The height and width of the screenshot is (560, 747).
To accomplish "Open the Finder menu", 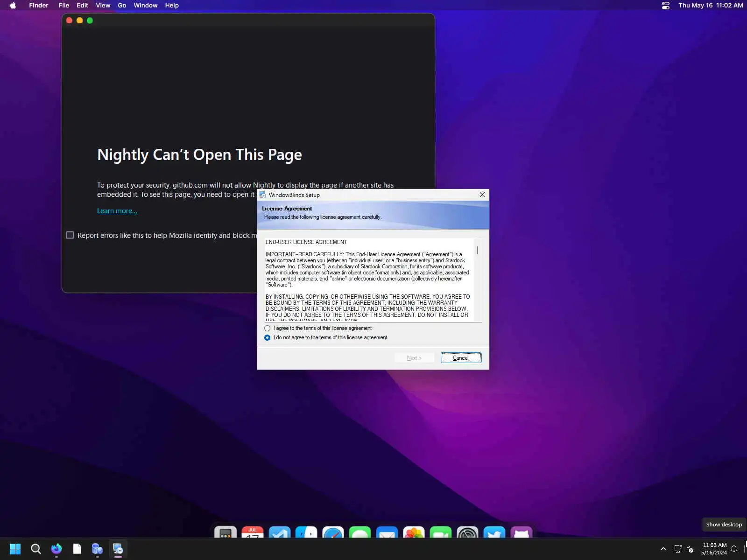I will tap(39, 6).
